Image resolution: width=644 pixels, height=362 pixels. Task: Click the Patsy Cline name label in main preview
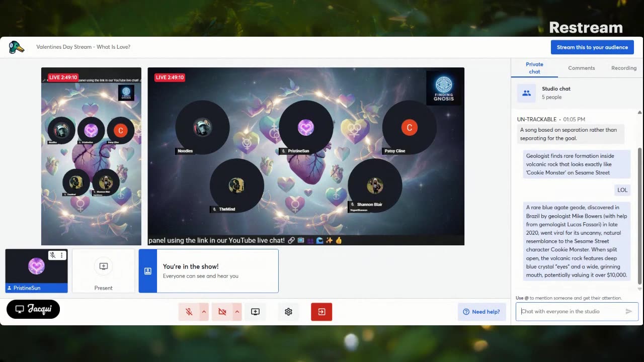tap(395, 151)
